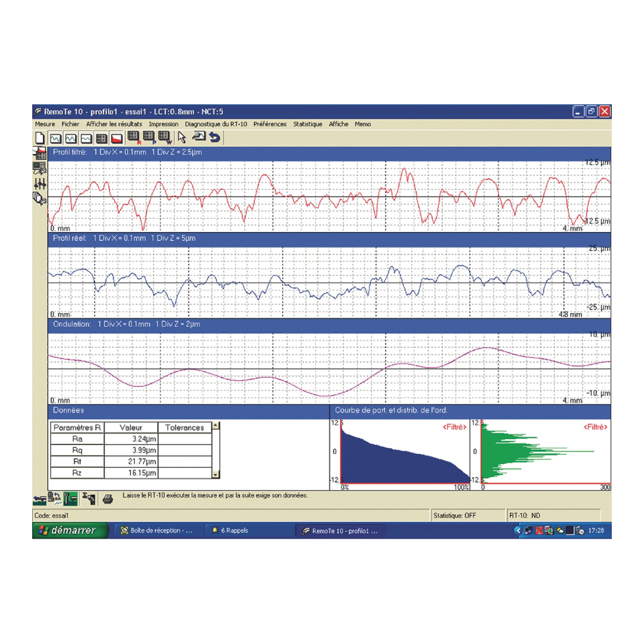Image resolution: width=644 pixels, height=644 pixels.
Task: Click the parameters icon marked with blue P
Action: click(149, 137)
